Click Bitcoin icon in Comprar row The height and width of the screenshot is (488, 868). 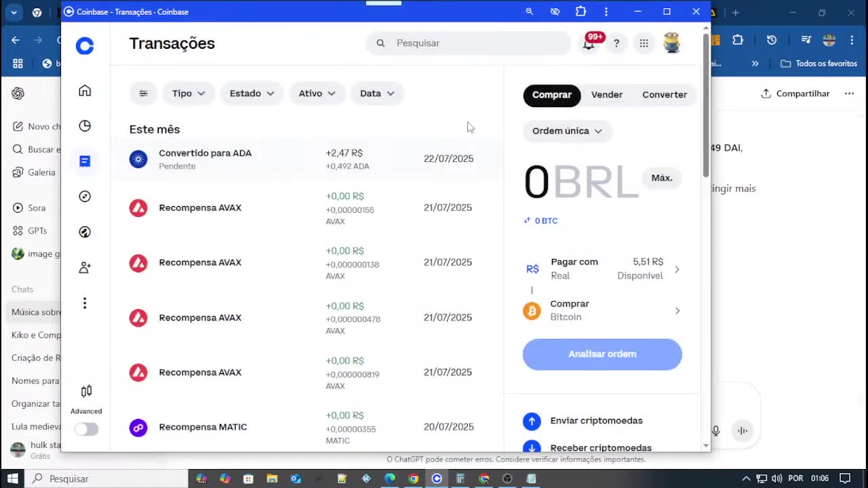coord(532,311)
